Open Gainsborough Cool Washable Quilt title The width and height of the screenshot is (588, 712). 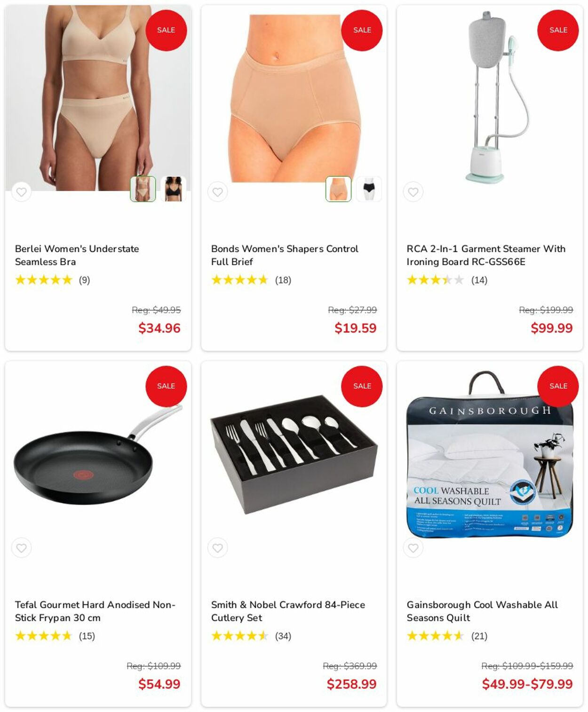tap(482, 611)
